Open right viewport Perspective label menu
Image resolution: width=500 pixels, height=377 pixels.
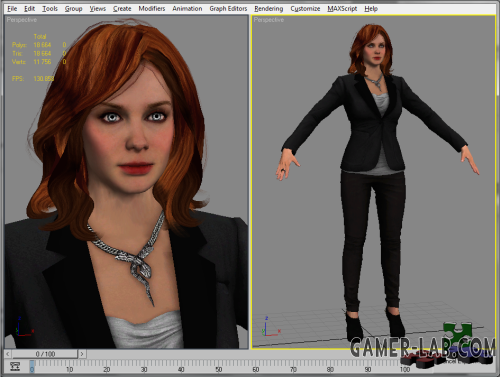click(x=269, y=20)
